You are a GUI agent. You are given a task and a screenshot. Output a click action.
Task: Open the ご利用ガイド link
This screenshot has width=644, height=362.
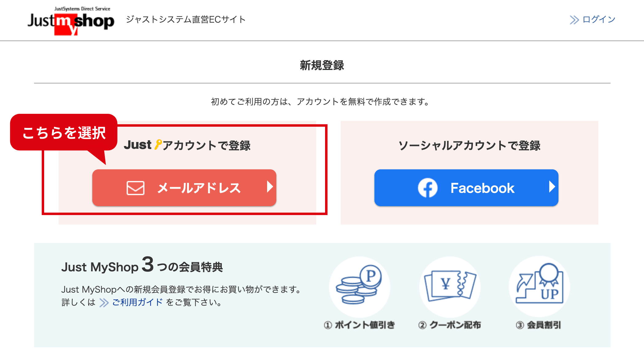pos(137,302)
